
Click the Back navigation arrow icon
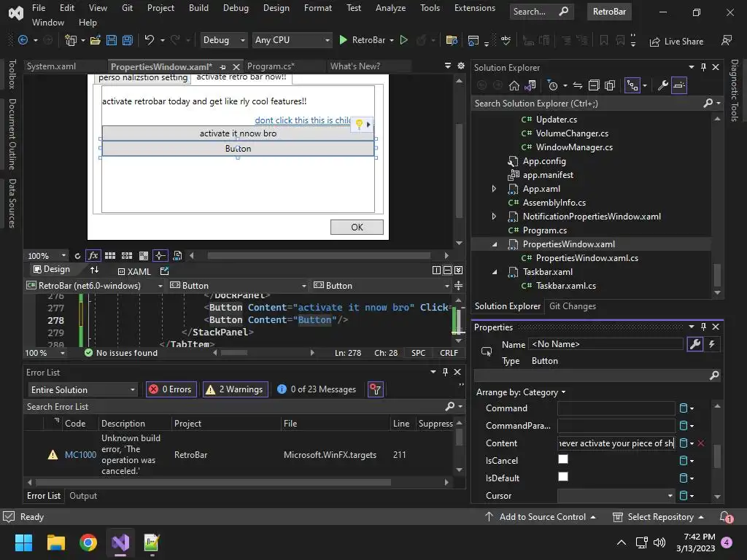click(23, 40)
